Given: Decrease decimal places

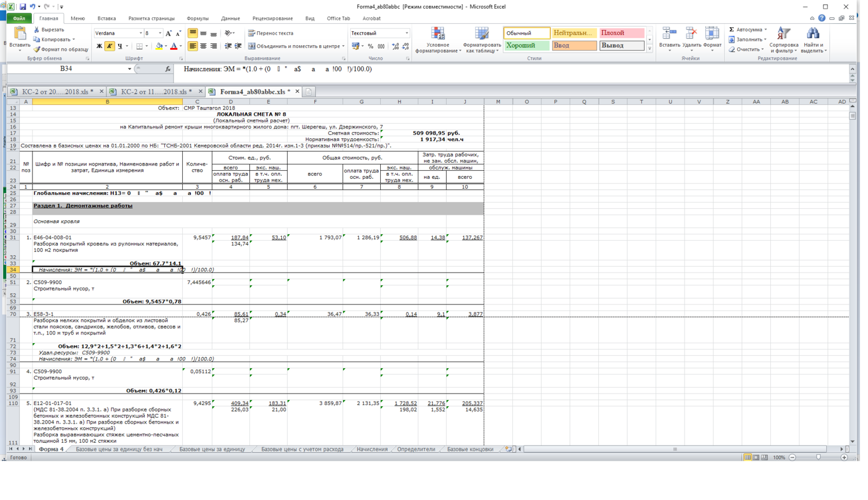Looking at the screenshot, I should coord(405,46).
